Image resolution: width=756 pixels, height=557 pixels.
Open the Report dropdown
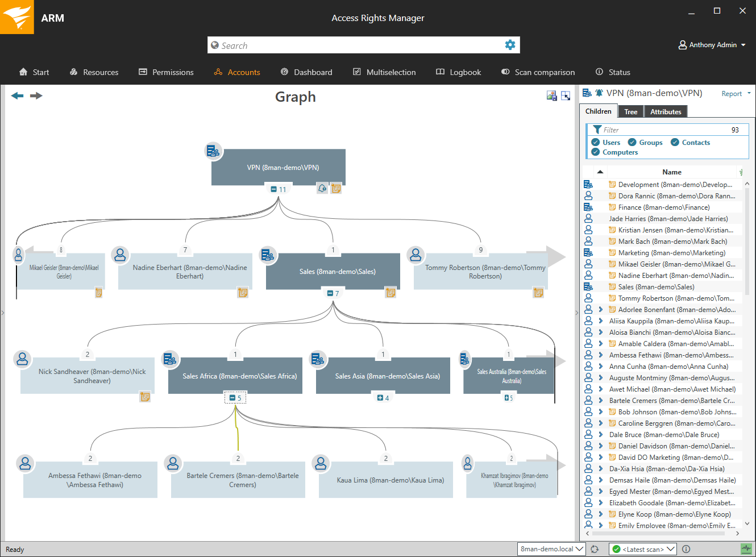tap(736, 94)
